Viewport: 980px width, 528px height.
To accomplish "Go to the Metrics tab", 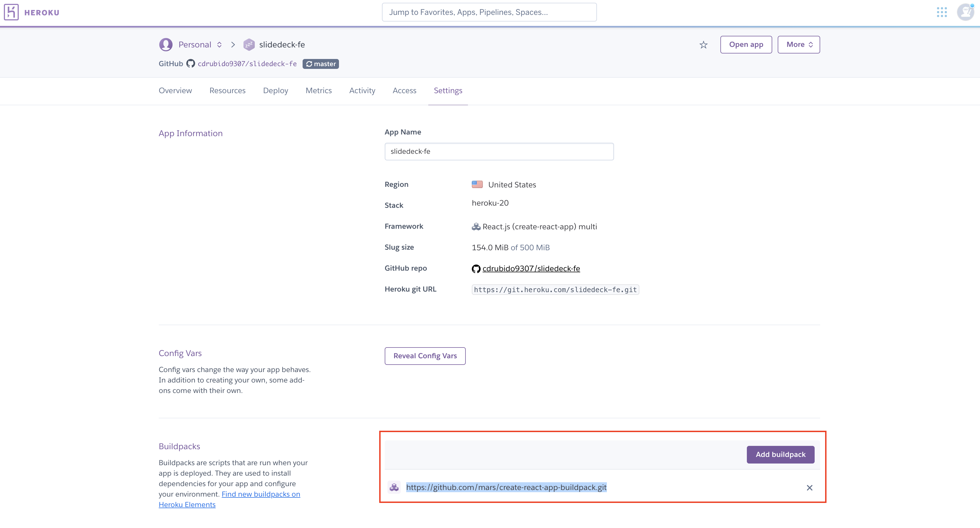I will (x=318, y=91).
